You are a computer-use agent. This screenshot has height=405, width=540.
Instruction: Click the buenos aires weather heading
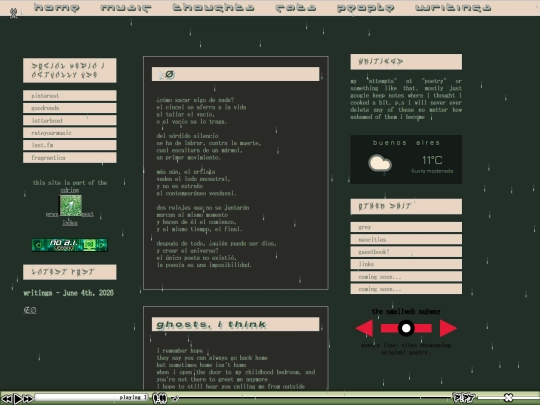click(406, 143)
